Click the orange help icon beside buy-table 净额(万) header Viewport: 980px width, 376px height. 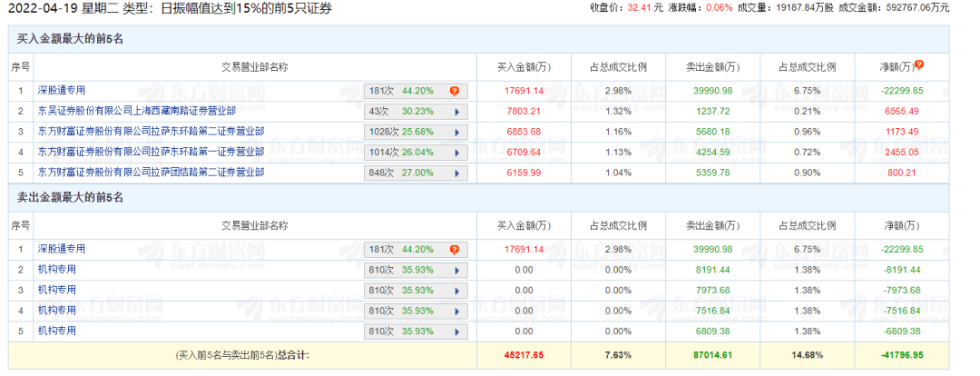pos(919,65)
